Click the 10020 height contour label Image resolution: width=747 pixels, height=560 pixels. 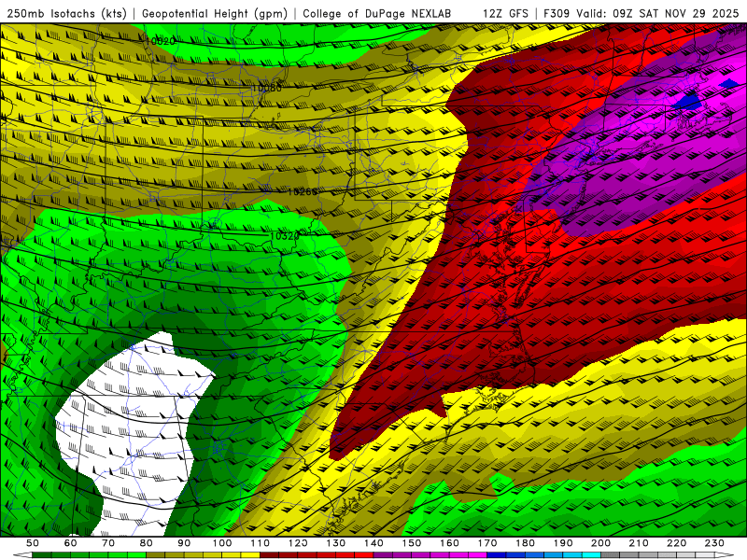[160, 41]
